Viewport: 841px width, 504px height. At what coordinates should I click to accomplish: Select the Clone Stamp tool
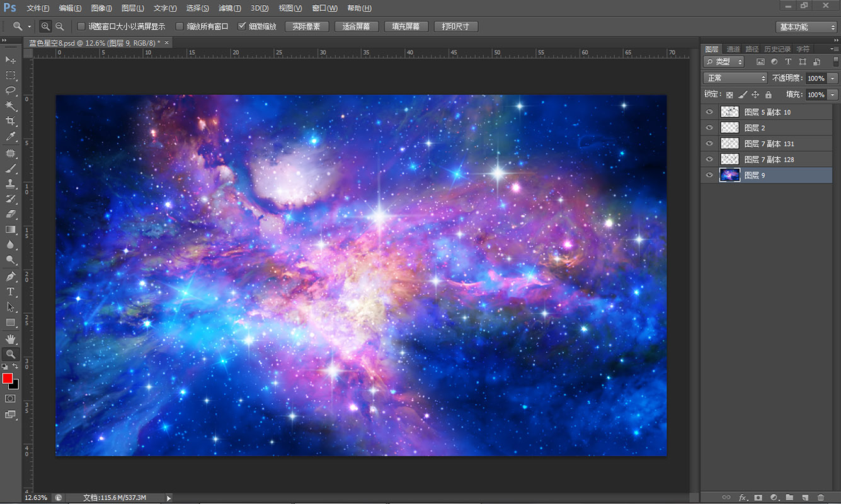point(11,184)
